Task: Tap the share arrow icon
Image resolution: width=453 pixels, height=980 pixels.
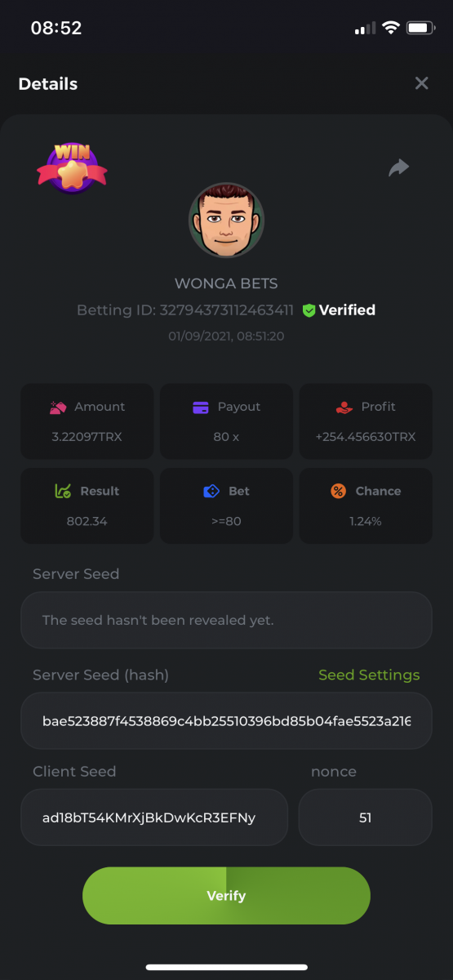Action: (398, 167)
